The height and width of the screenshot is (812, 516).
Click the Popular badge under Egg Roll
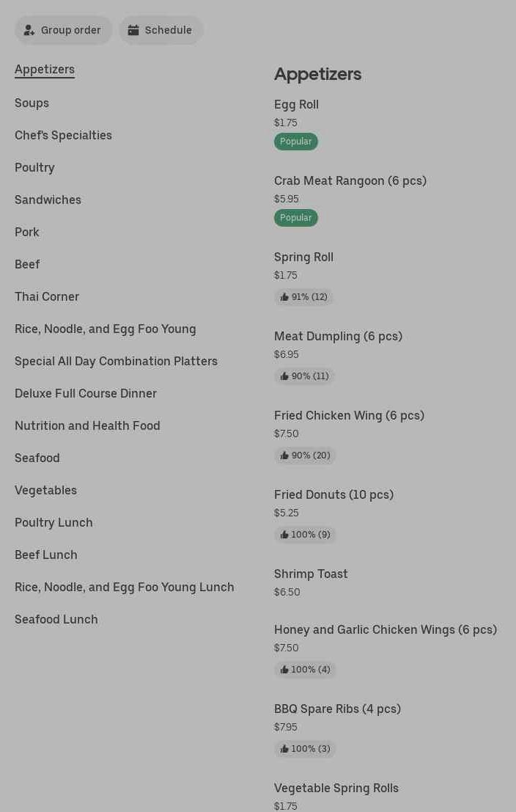pyautogui.click(x=296, y=142)
